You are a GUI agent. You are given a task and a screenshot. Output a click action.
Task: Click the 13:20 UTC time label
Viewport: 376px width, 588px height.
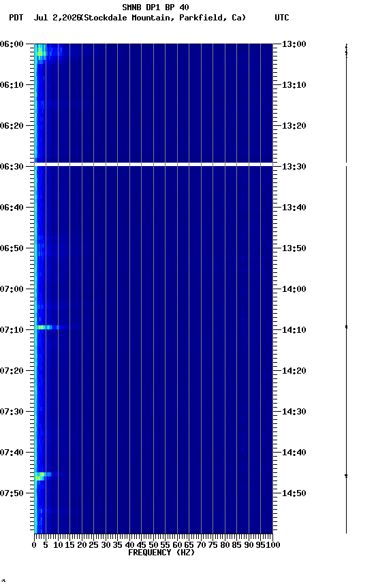[294, 126]
